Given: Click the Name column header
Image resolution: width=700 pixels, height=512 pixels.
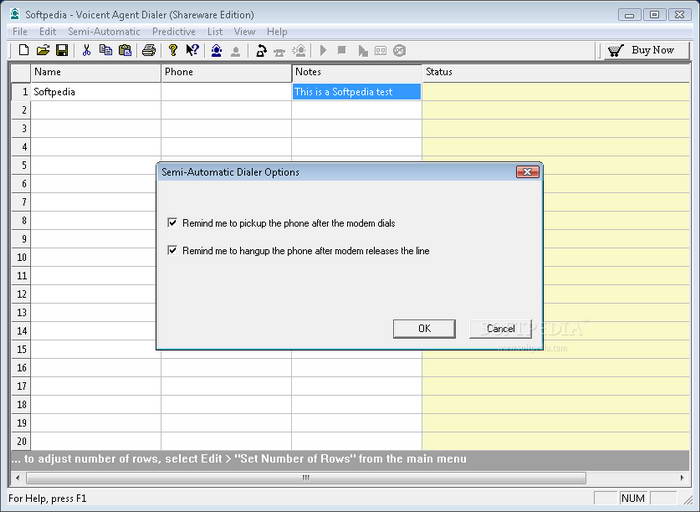Looking at the screenshot, I should 96,72.
